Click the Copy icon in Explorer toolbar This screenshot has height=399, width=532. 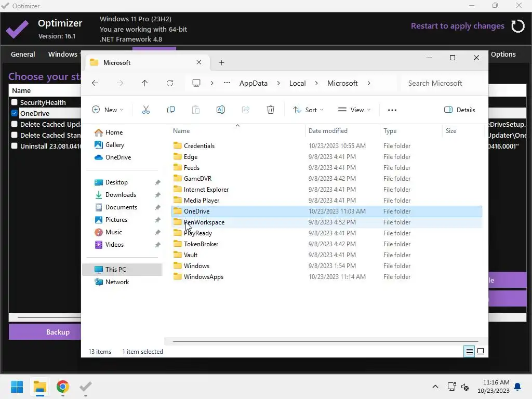[171, 110]
